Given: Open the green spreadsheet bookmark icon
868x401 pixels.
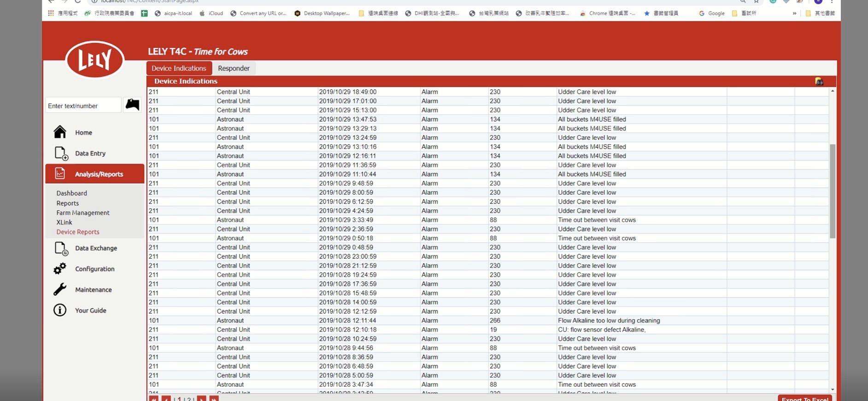Looking at the screenshot, I should (x=144, y=13).
